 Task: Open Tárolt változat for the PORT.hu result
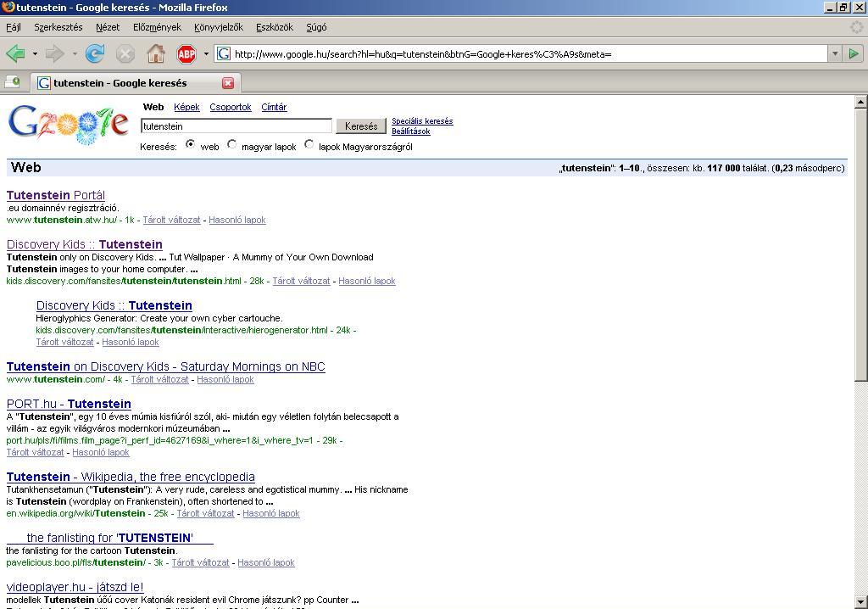coord(35,453)
